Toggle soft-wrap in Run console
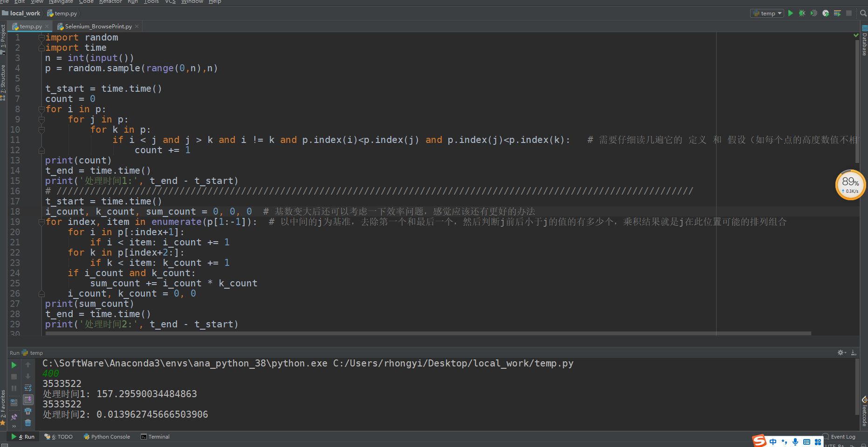Screen dimensions: 868x447 click(x=28, y=388)
